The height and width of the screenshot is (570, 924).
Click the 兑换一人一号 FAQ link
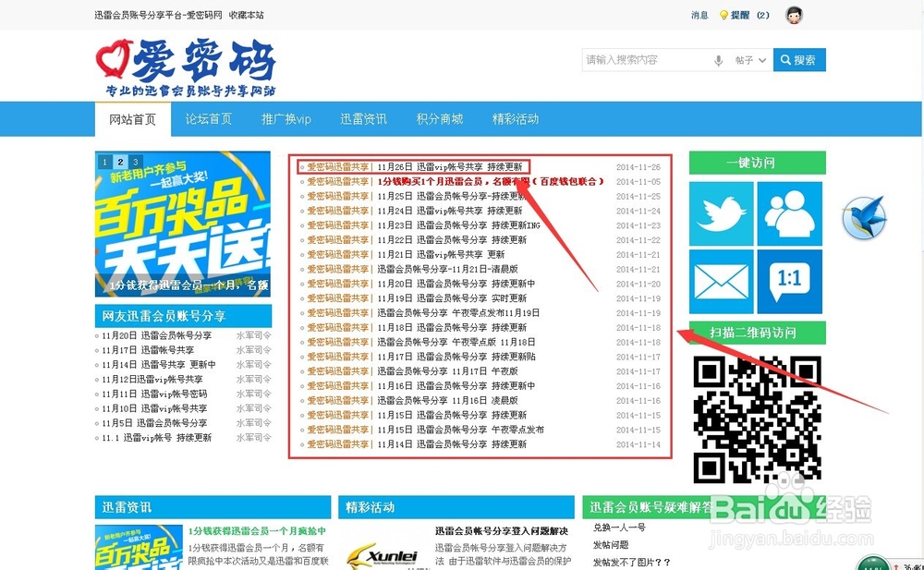tap(619, 528)
